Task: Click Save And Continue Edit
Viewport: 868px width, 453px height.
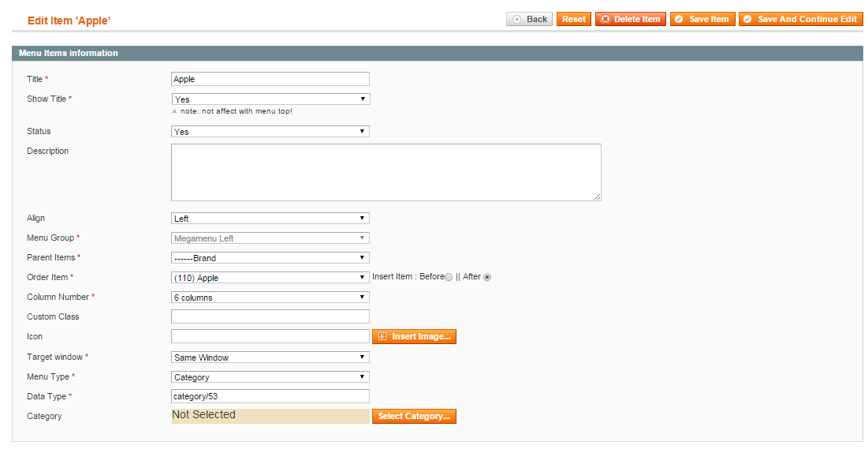Action: pyautogui.click(x=800, y=19)
